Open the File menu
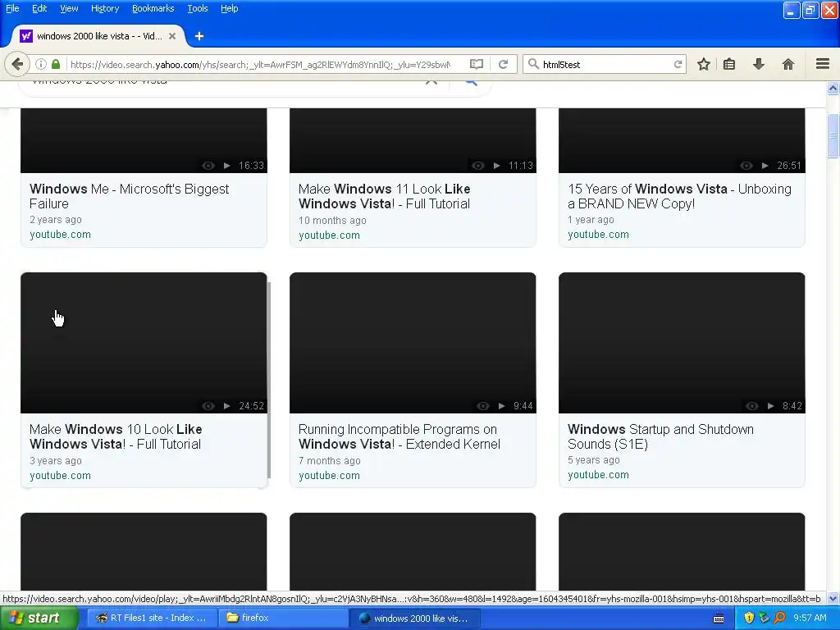The height and width of the screenshot is (630, 840). (12, 8)
